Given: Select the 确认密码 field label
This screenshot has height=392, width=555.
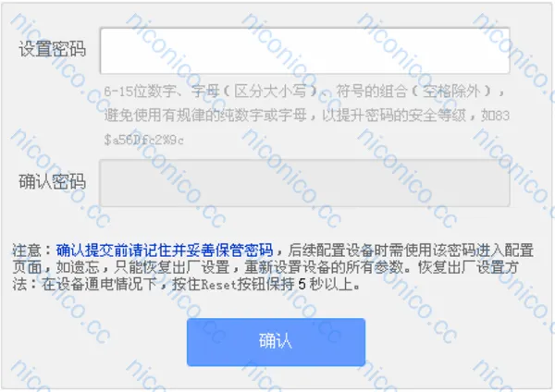Looking at the screenshot, I should 53,182.
